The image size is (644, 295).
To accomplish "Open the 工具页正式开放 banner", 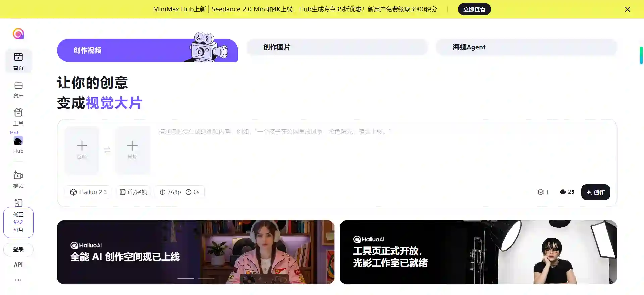I will pyautogui.click(x=478, y=252).
